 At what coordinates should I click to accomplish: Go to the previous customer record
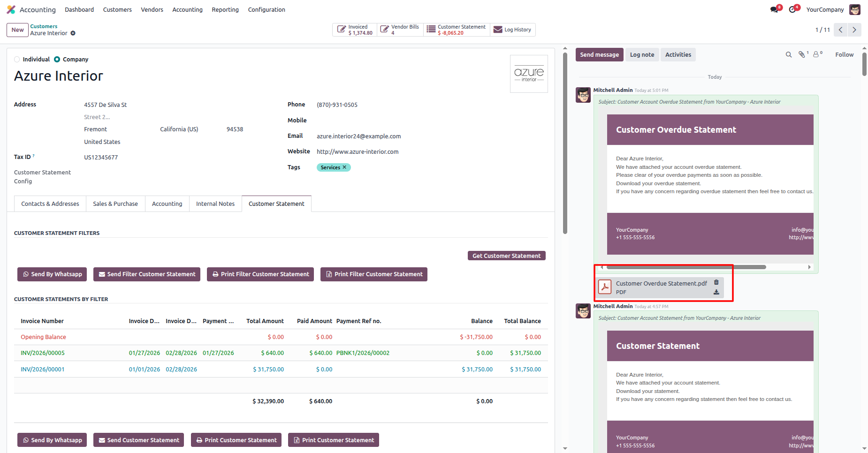coord(840,30)
